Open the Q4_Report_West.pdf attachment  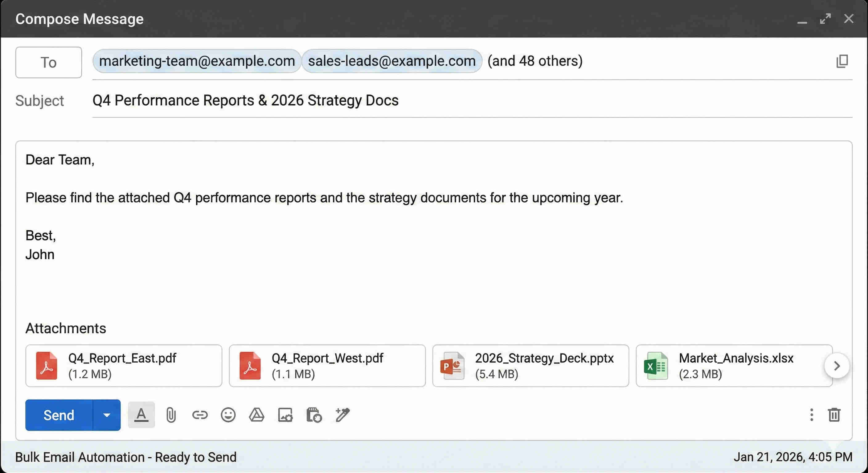[327, 366]
